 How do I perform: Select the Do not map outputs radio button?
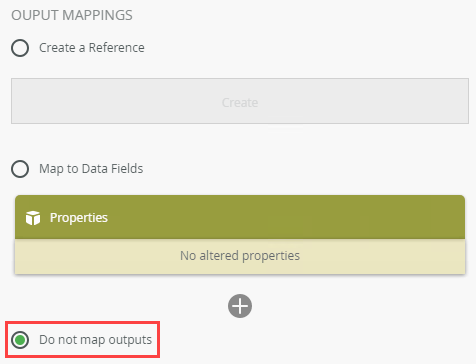[20, 340]
